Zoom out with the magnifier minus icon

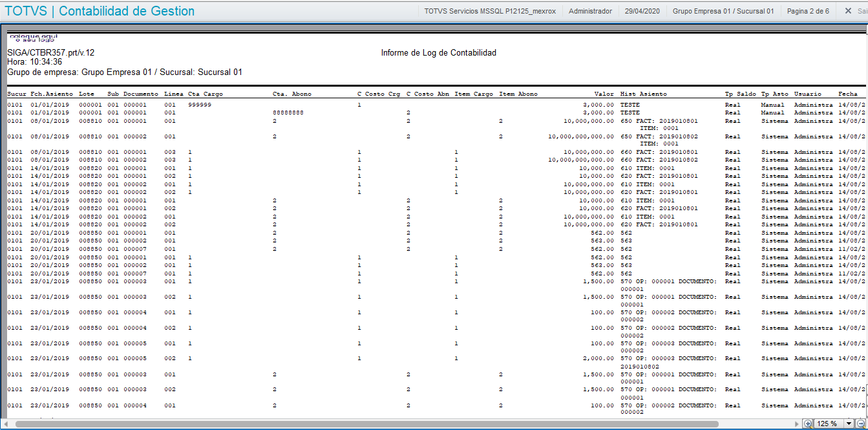[x=860, y=424]
